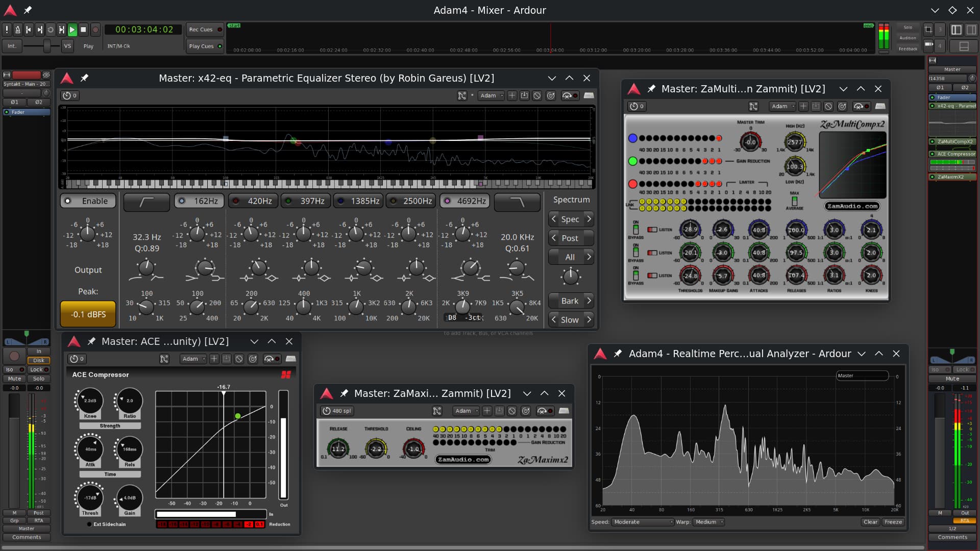This screenshot has height=551, width=980.
Task: Toggle x42-eq bypass circle-slash icon
Action: [537, 95]
